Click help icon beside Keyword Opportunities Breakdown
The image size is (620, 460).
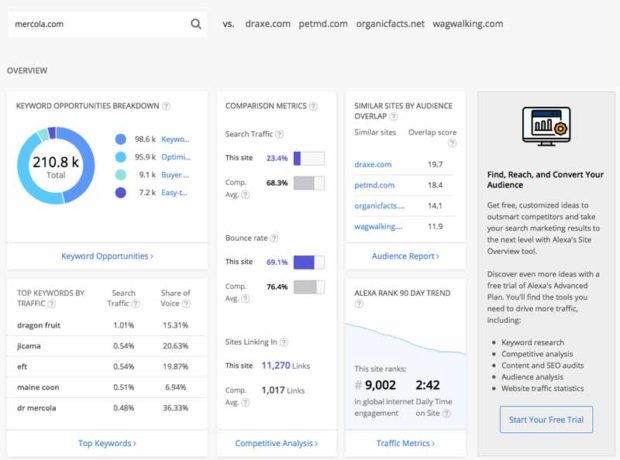(166, 106)
